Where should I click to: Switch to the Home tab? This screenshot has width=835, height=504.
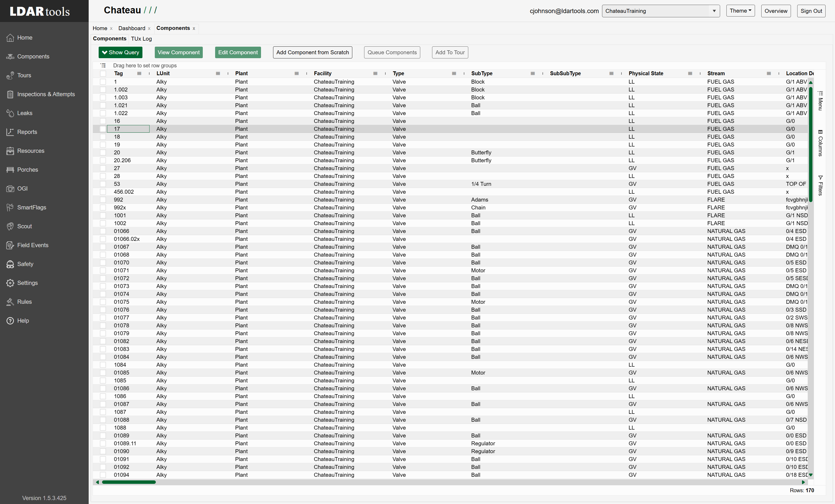tap(100, 28)
